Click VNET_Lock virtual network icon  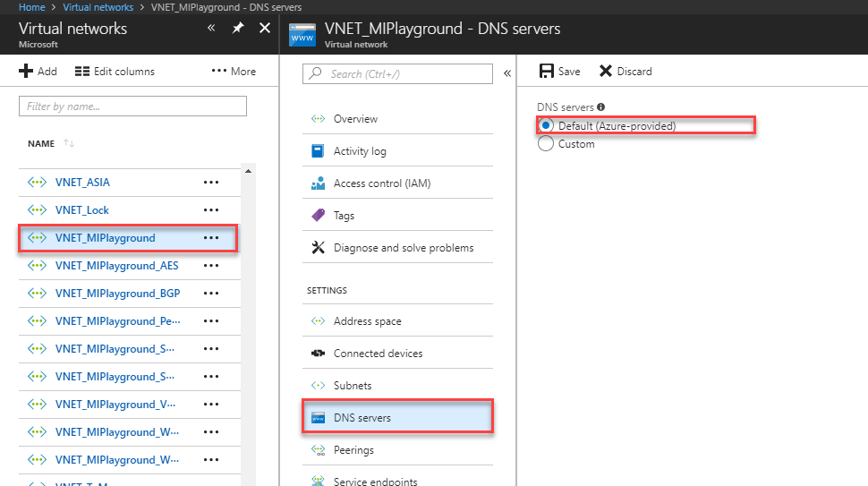(37, 209)
